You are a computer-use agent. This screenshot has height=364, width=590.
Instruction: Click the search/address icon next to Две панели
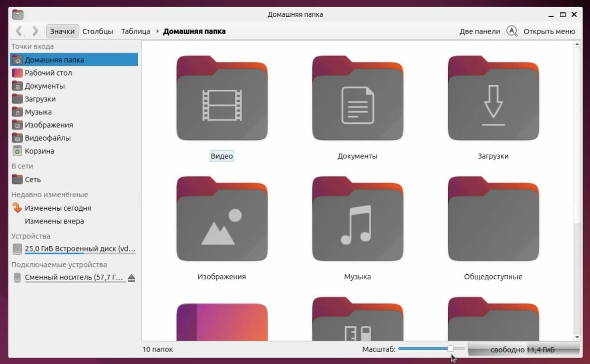click(x=512, y=31)
